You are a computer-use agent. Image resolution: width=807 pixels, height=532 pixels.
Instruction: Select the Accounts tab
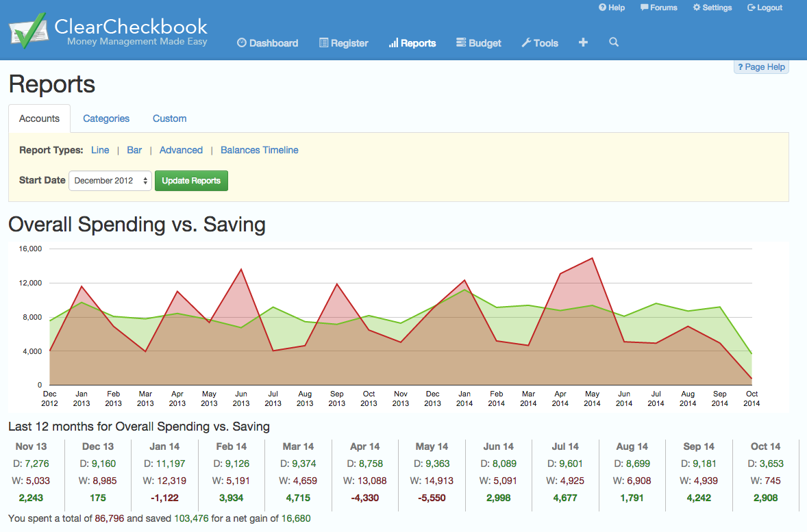coord(39,118)
